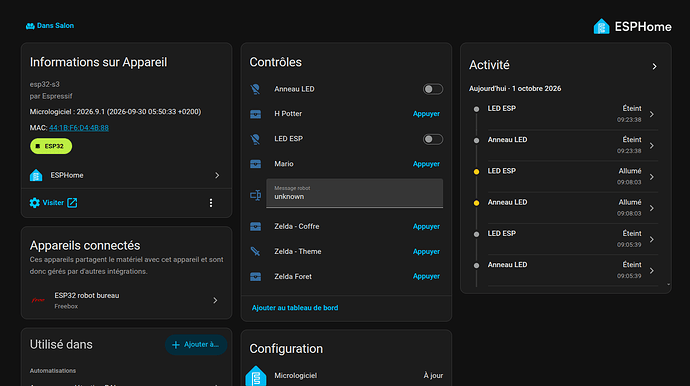Open the MAC address link

pyautogui.click(x=79, y=128)
